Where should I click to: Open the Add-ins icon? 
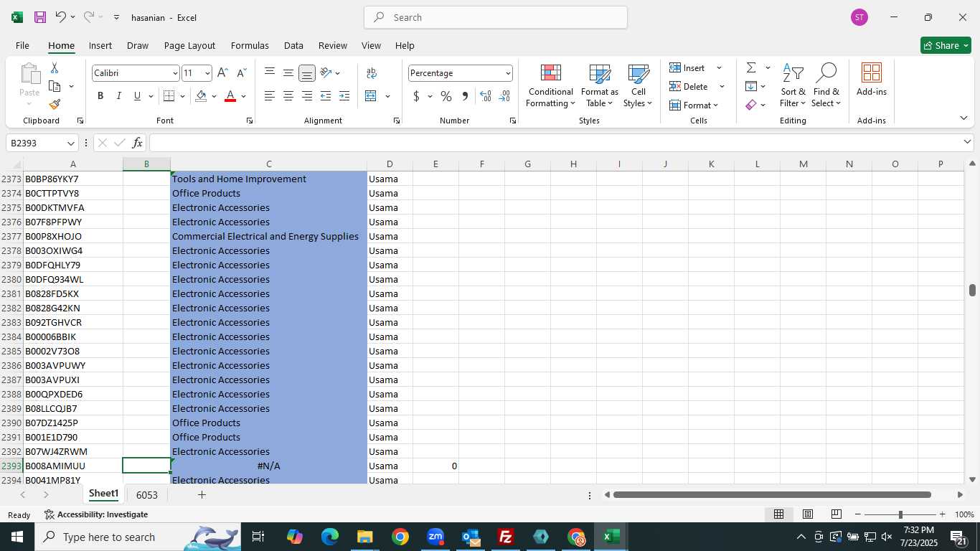[x=871, y=80]
